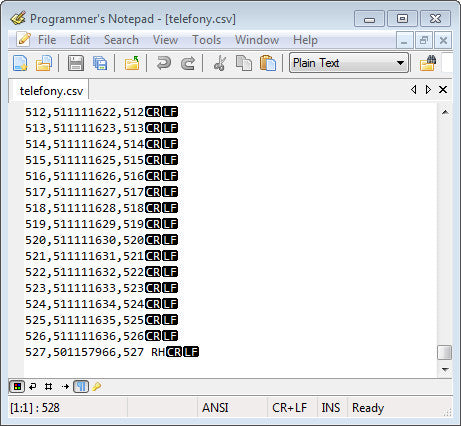Click the CR+LF line ending indicator
Image resolution: width=461 pixels, height=426 pixels.
point(289,408)
